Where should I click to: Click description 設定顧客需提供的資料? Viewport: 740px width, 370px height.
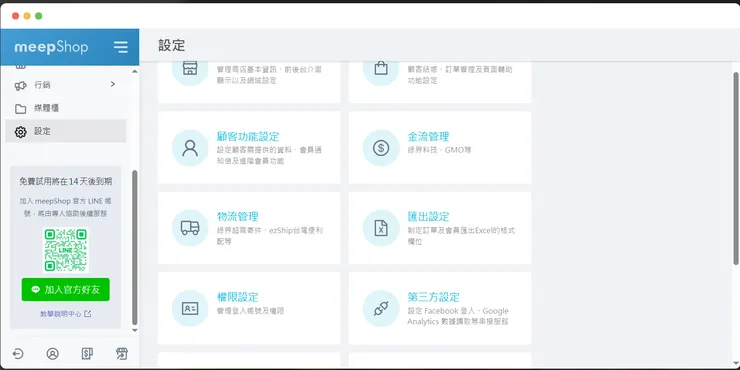pyautogui.click(x=269, y=155)
